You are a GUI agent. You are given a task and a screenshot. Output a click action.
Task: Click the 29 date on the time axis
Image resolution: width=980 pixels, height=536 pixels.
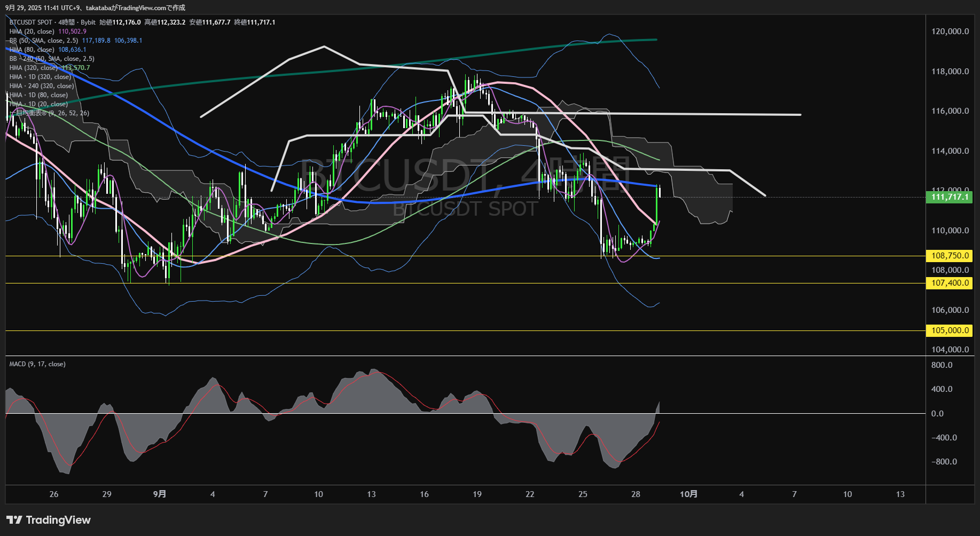coord(107,494)
